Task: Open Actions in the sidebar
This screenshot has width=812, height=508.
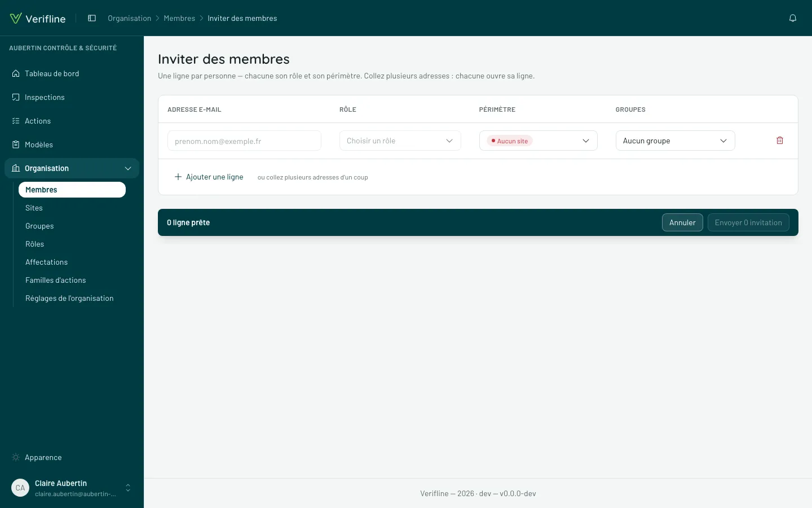Action: point(72,121)
